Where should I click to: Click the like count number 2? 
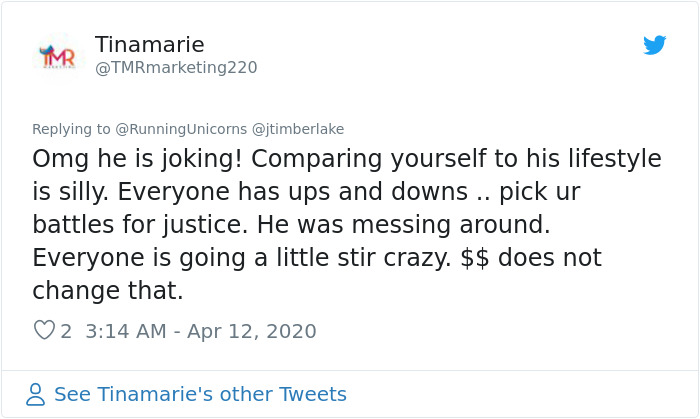tap(66, 331)
